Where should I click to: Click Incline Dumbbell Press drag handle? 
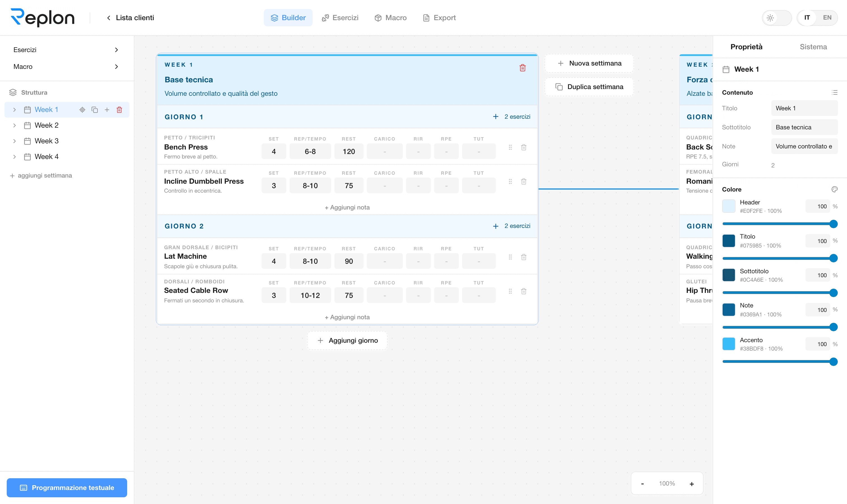point(510,181)
